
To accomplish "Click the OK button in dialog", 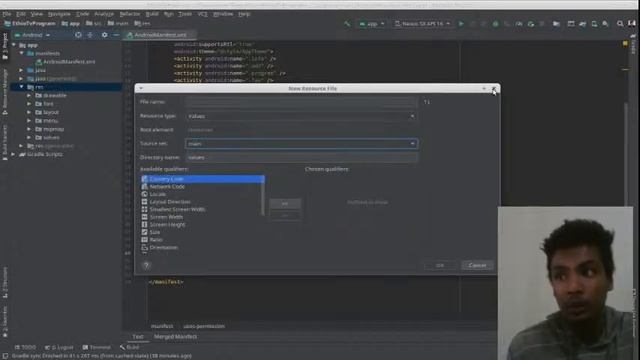I will point(440,265).
